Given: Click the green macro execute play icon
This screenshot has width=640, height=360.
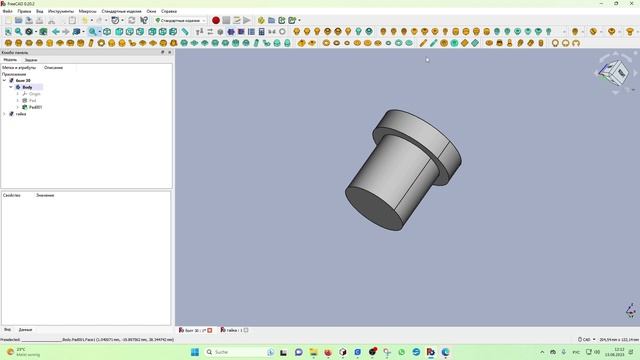Looking at the screenshot, I should tap(247, 20).
